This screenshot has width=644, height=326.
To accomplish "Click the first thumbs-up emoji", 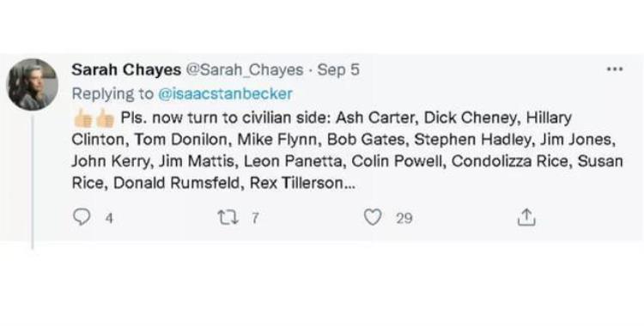I will click(x=82, y=118).
